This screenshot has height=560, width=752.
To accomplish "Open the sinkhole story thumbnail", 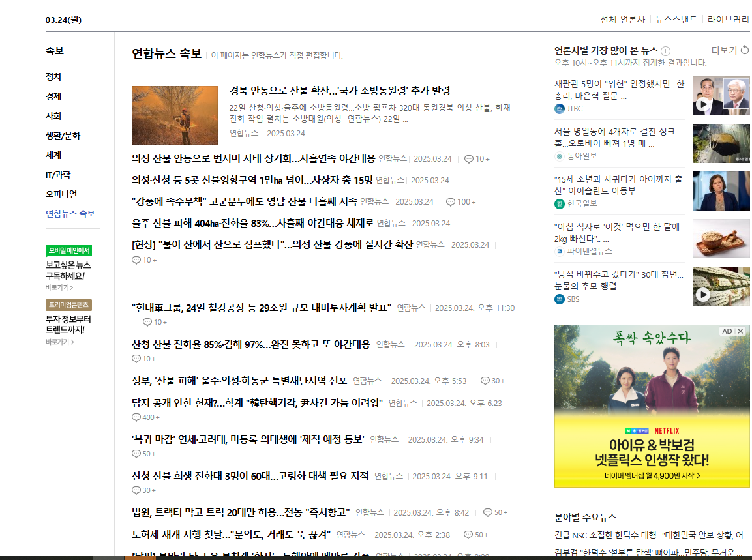I will (x=721, y=143).
